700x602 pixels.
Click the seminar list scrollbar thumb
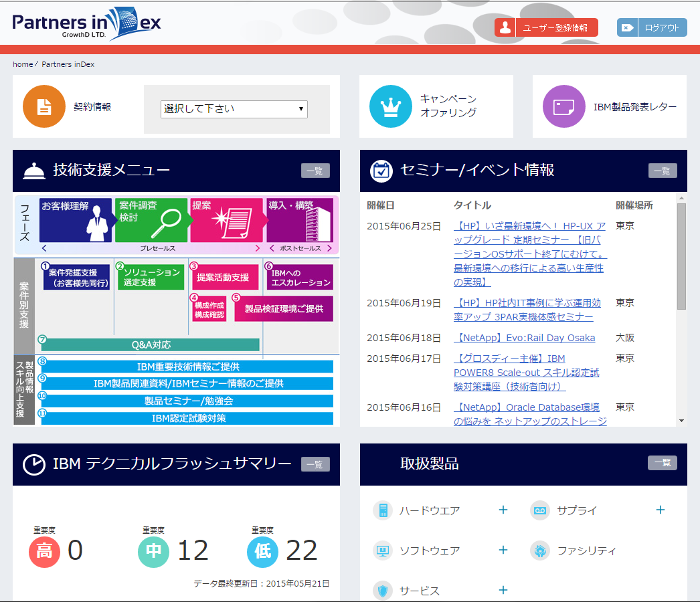681,257
